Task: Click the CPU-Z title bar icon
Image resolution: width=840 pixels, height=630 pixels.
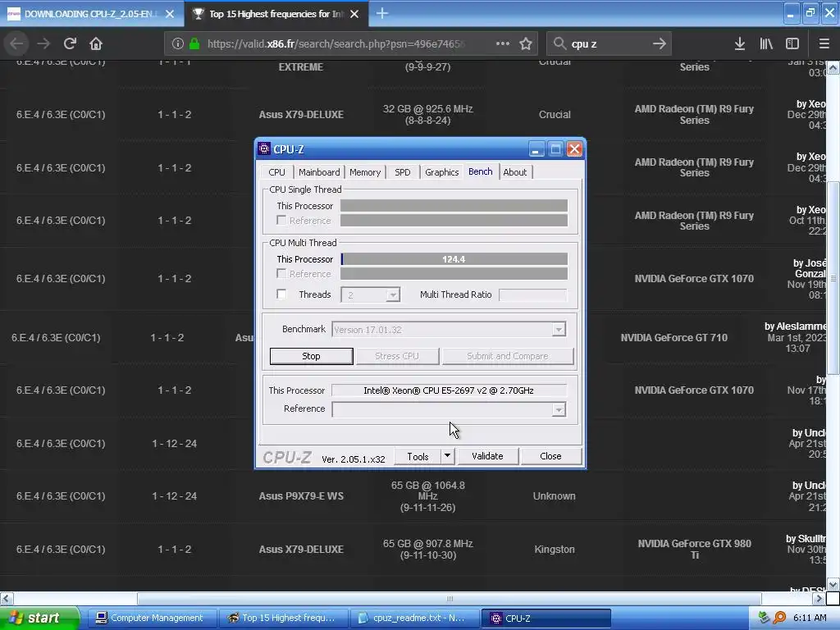Action: click(264, 148)
